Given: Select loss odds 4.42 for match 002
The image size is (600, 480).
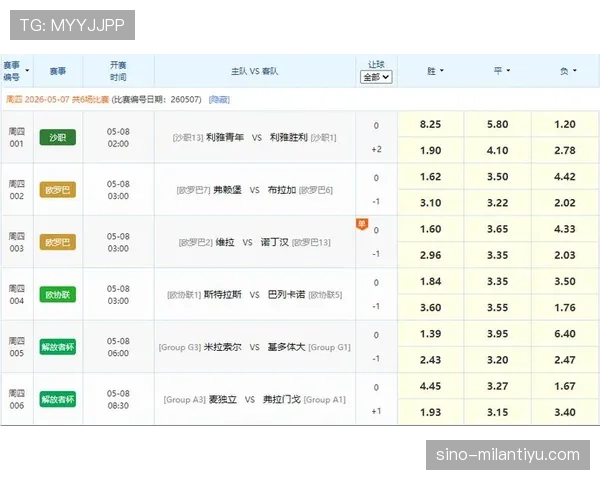Looking at the screenshot, I should [x=565, y=177].
